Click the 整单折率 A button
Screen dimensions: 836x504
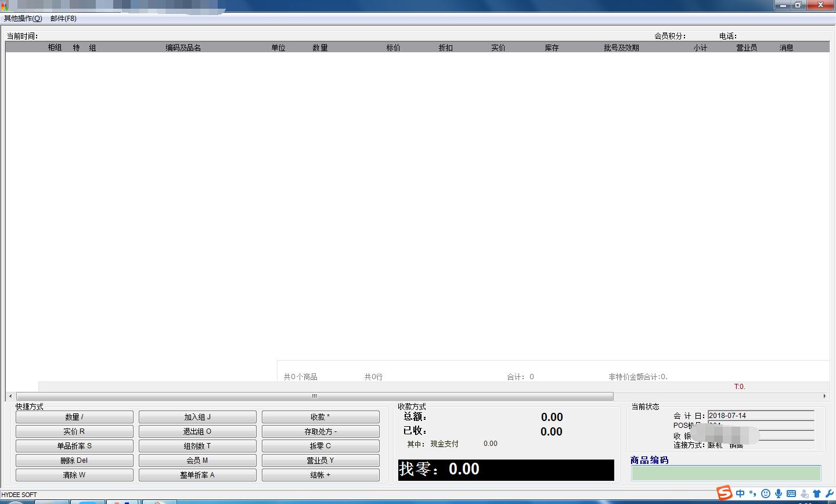tap(197, 475)
